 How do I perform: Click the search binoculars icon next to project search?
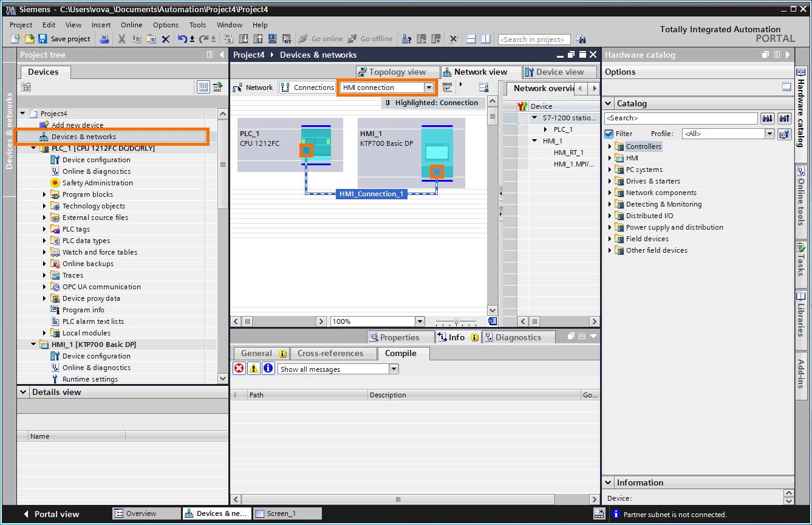click(581, 39)
